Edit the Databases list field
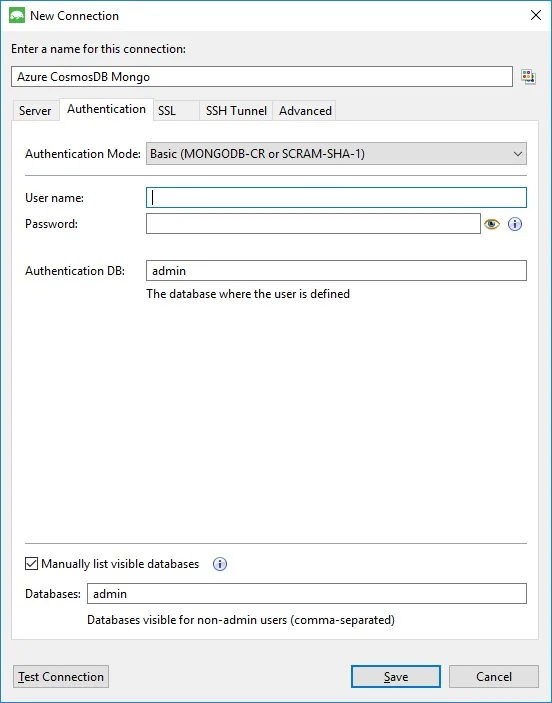Image resolution: width=552 pixels, height=703 pixels. coord(307,594)
